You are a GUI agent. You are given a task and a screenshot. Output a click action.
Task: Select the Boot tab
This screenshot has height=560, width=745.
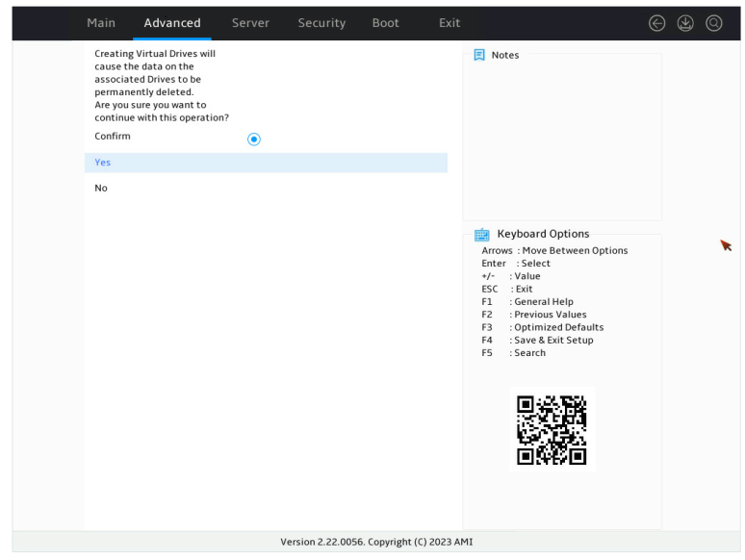coord(385,23)
